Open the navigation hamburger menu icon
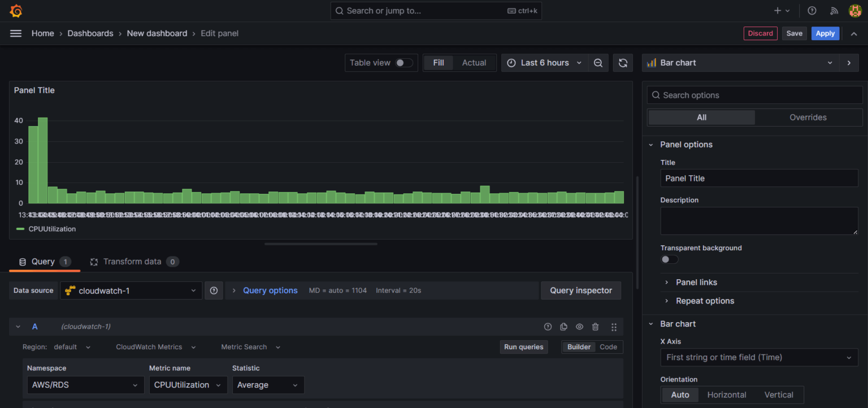 point(16,33)
